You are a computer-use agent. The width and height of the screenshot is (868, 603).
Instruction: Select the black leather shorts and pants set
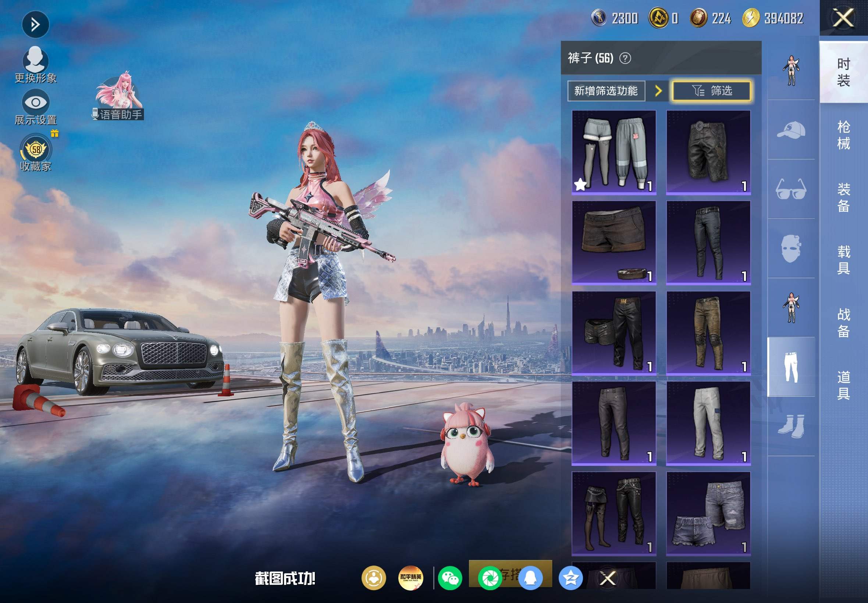(614, 333)
